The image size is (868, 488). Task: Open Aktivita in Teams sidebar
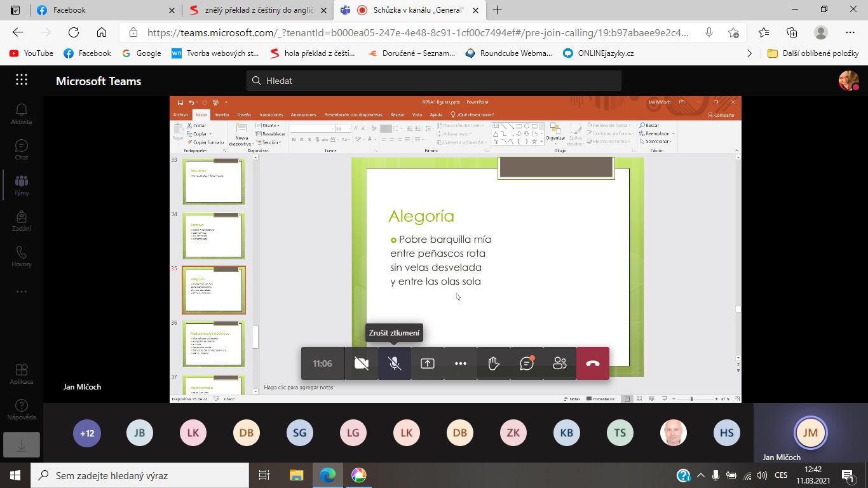click(x=22, y=114)
